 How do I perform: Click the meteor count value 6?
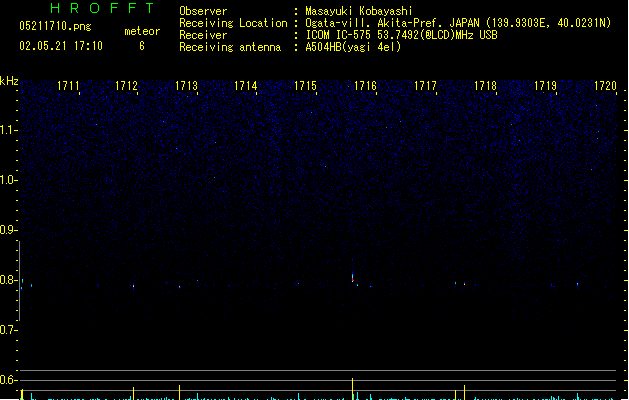click(x=142, y=46)
